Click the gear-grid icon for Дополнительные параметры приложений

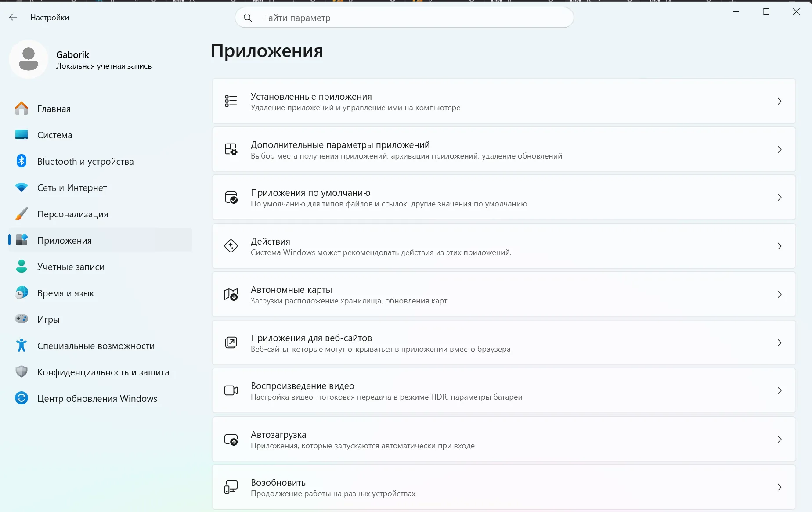(231, 149)
